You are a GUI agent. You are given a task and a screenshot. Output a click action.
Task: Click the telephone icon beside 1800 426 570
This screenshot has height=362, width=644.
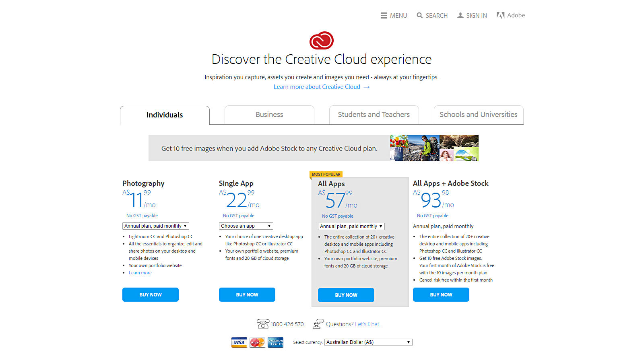point(263,324)
